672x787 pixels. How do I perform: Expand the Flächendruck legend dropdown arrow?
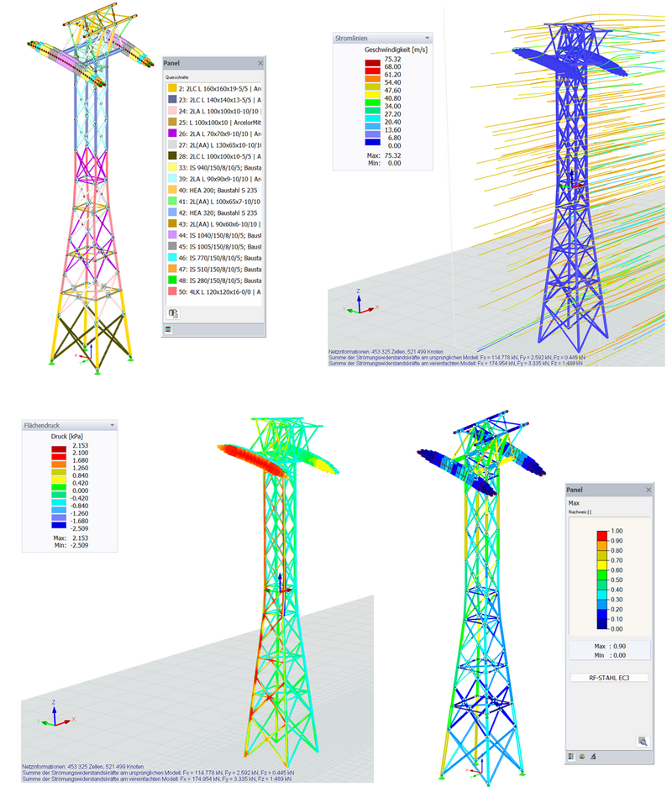click(x=112, y=426)
